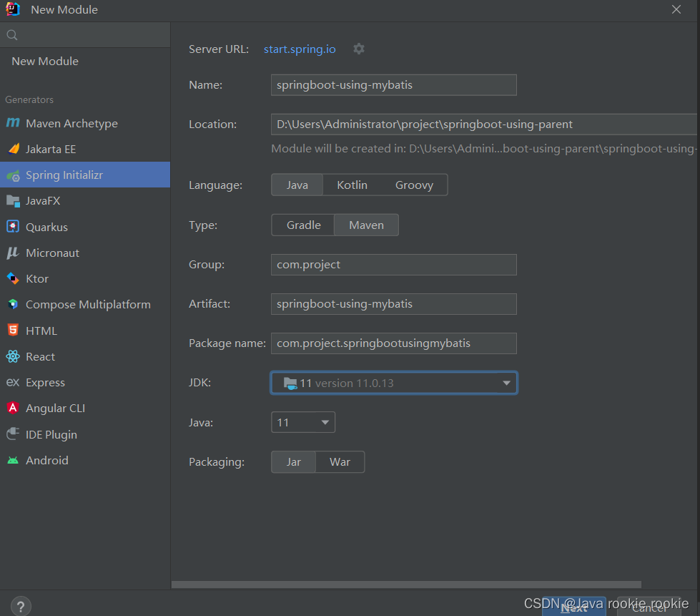The image size is (700, 616).
Task: Click the Next button
Action: pos(573,607)
